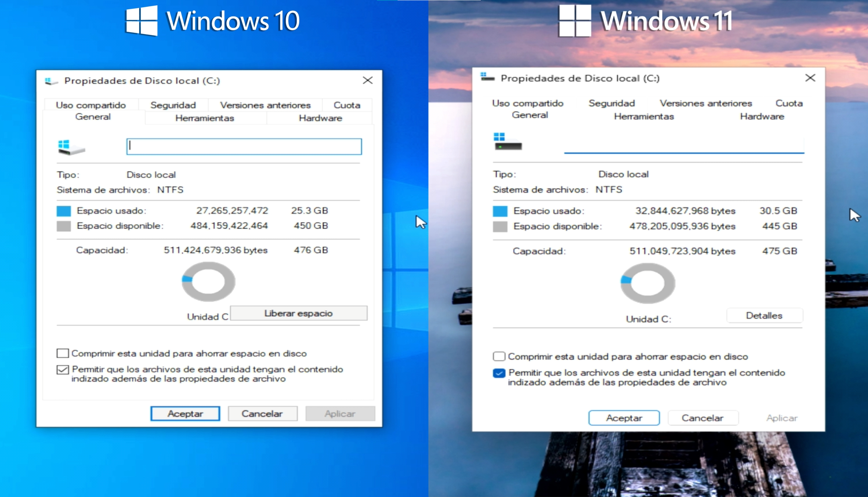This screenshot has width=868, height=497.
Task: Select the General tab in Windows 11 dialog
Action: pyautogui.click(x=530, y=115)
